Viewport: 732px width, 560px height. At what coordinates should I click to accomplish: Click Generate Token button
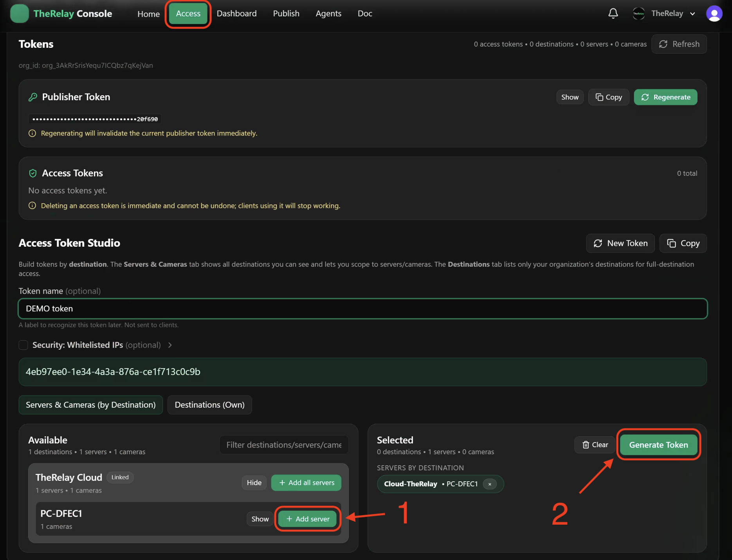pos(658,445)
